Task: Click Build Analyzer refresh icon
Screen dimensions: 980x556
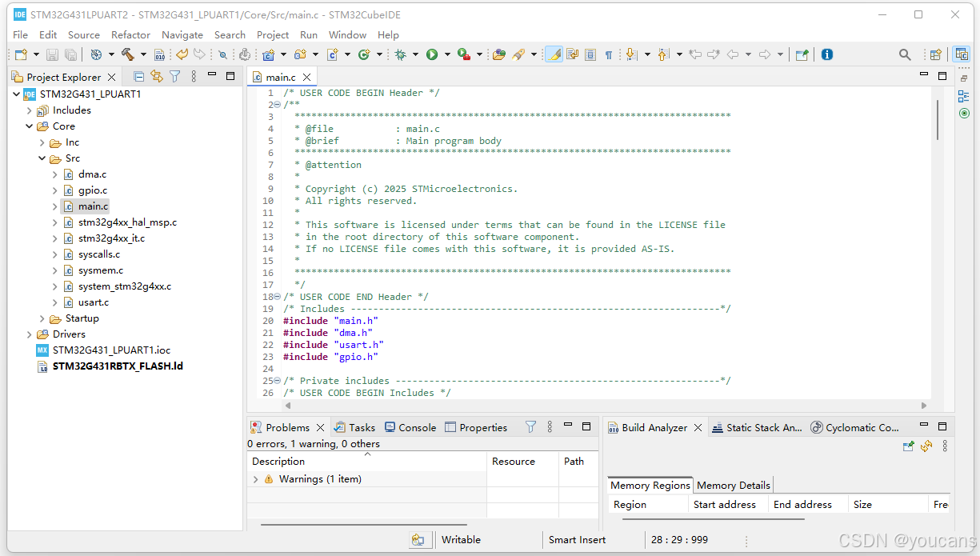Action: (926, 446)
